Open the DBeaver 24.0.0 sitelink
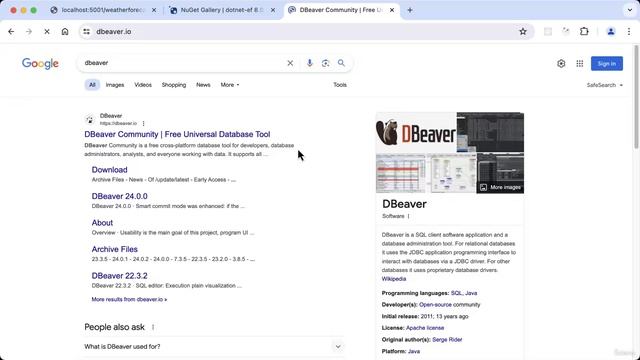This screenshot has height=360, width=640. point(120,196)
